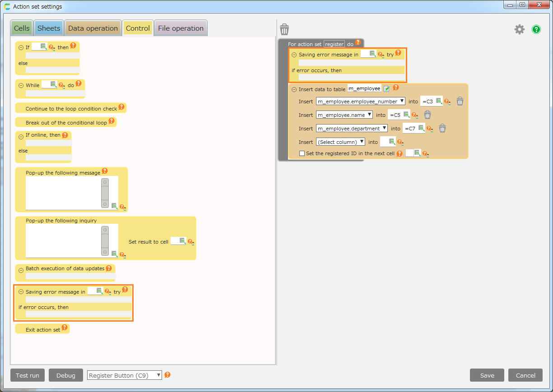This screenshot has width=553, height=392.
Task: Click the Pop-up message text scrollbar
Action: (x=105, y=193)
